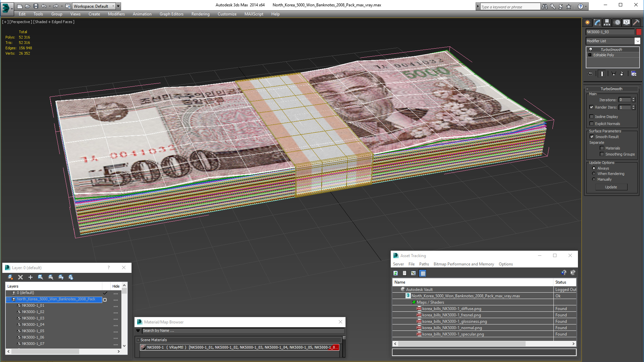The image size is (644, 362).
Task: Delete highlighted layer X icon
Action: (x=20, y=277)
